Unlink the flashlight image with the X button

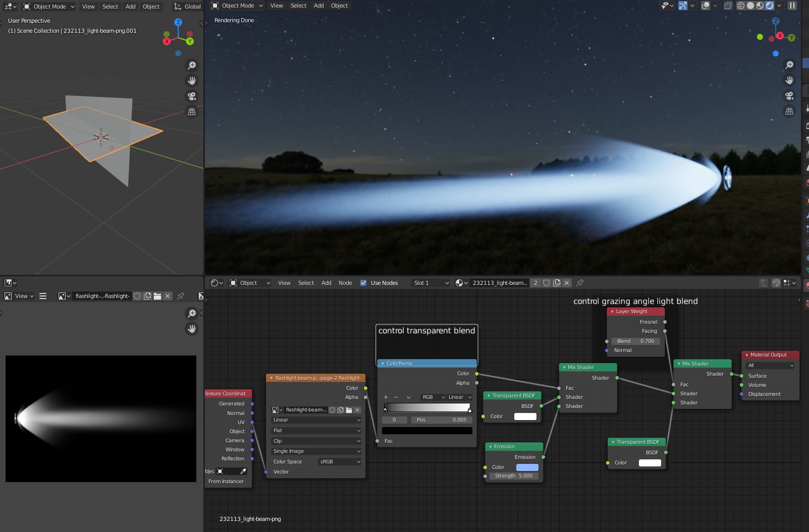pos(168,296)
